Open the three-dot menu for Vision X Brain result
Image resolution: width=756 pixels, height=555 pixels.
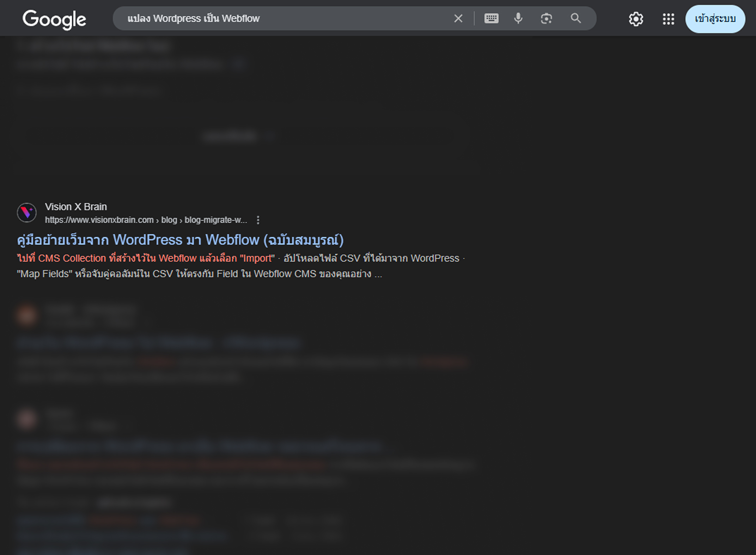pyautogui.click(x=258, y=220)
